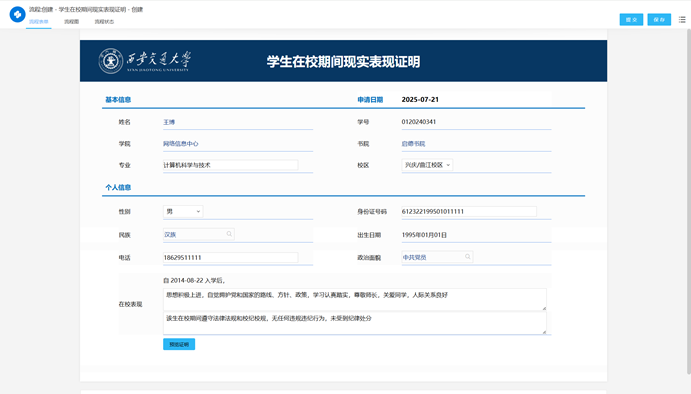Screen dimensions: 691x394
Task: Open the 性别 gender dropdown
Action: (183, 212)
